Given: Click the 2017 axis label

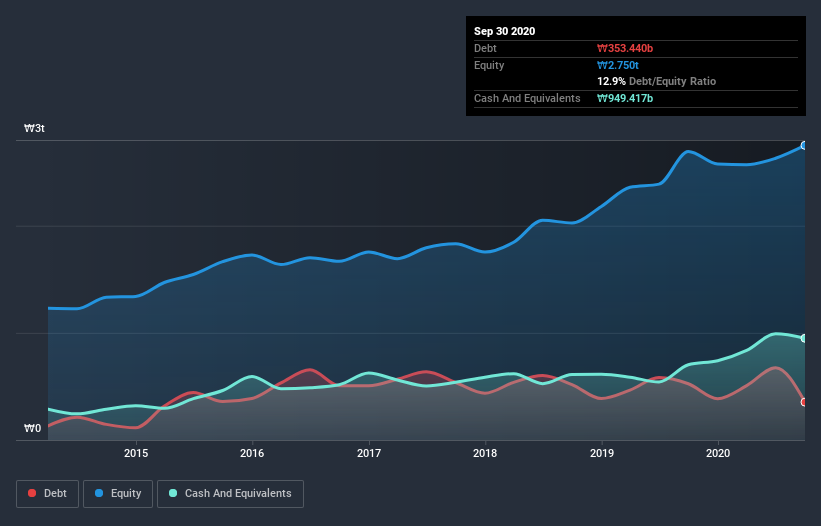Looking at the screenshot, I should tap(369, 453).
